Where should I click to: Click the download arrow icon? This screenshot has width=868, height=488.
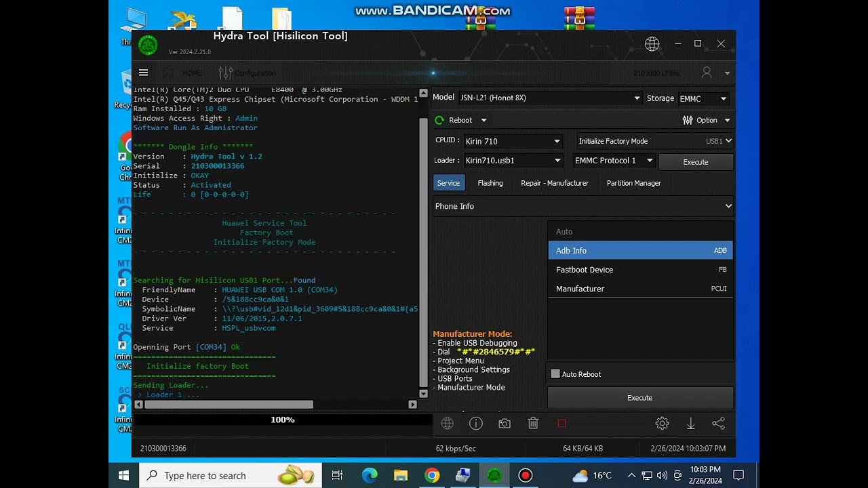(690, 424)
